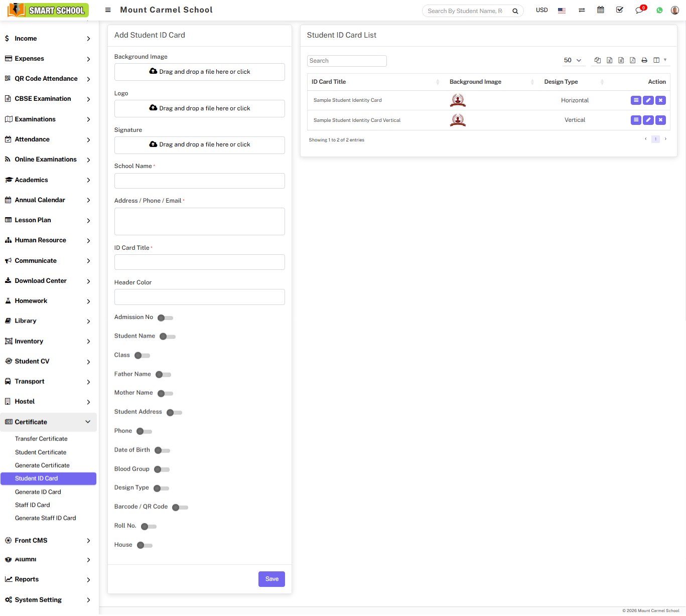Go to Staff ID Card page
This screenshot has width=686, height=616.
33,505
